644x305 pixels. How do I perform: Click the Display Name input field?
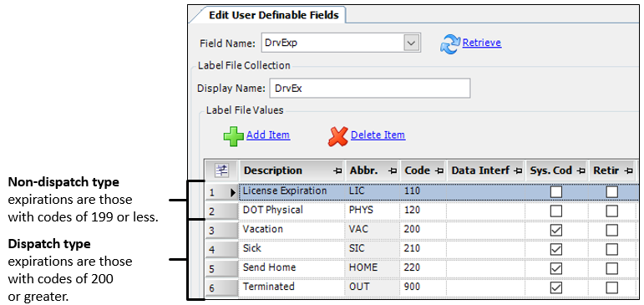tap(370, 89)
